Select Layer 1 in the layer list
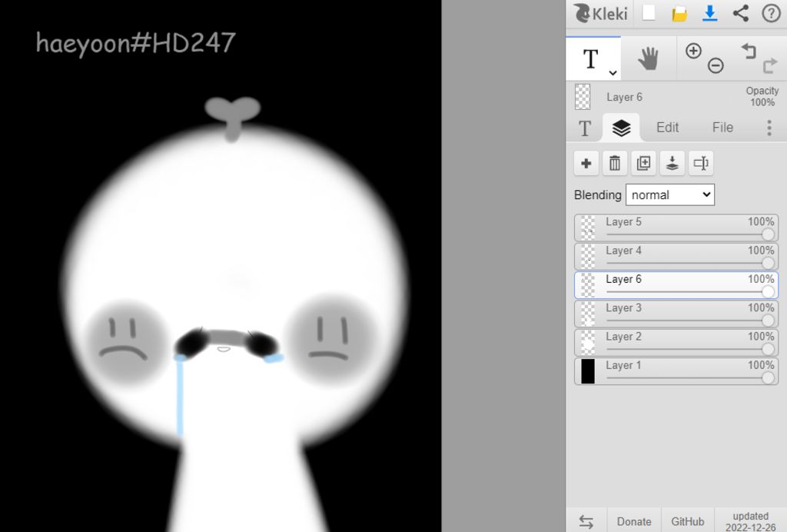This screenshot has height=532, width=787. 676,371
